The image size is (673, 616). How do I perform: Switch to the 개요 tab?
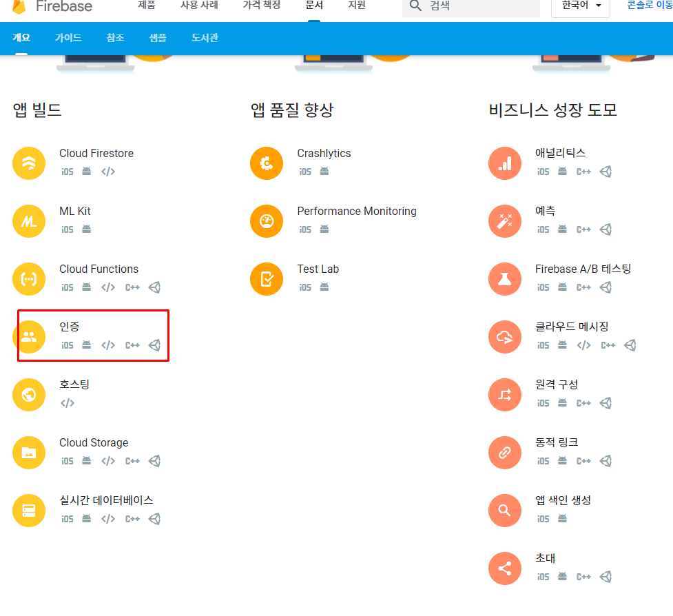21,38
